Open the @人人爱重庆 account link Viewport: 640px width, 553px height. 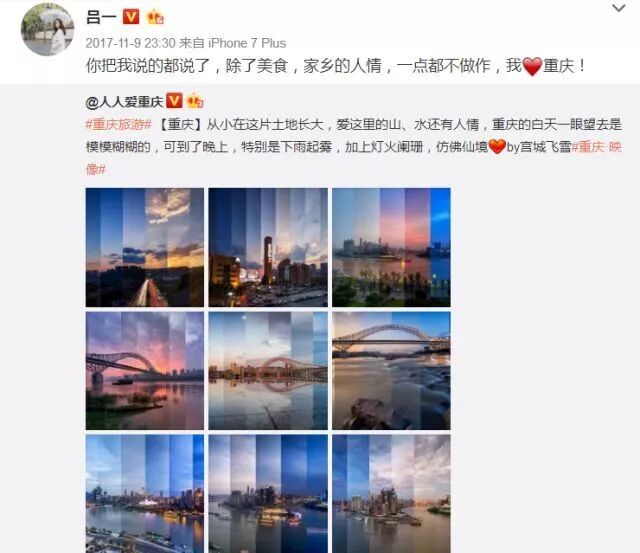pos(124,101)
